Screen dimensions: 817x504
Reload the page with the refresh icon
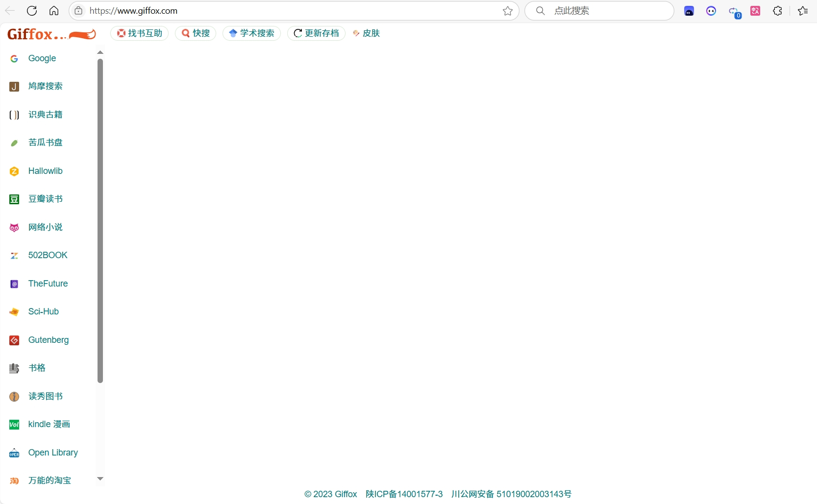point(32,11)
